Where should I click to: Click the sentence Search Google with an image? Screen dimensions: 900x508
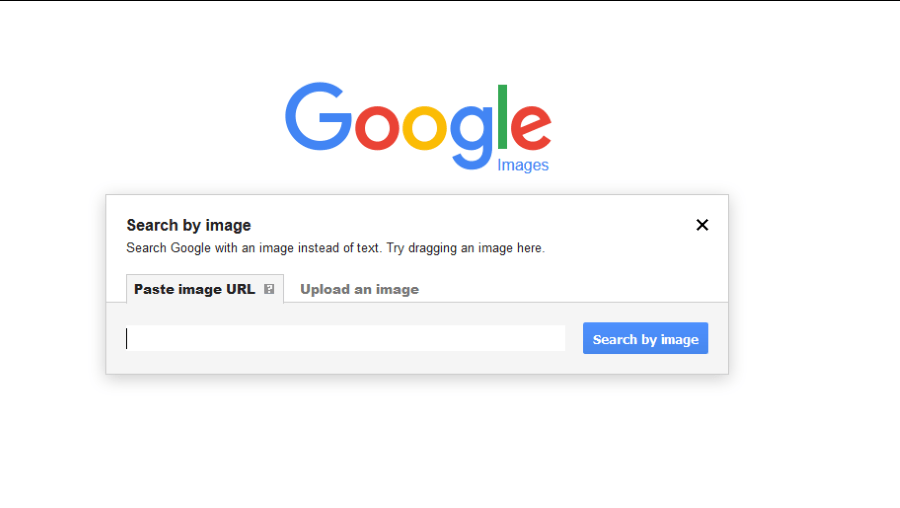(x=253, y=248)
